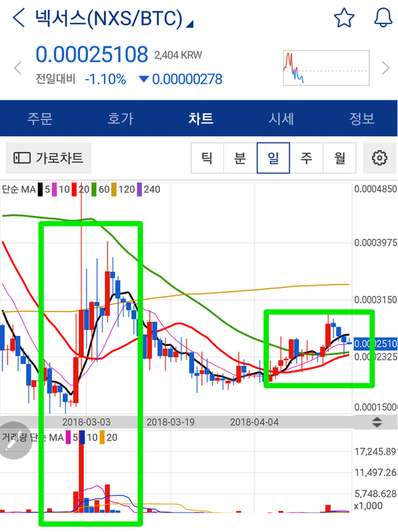This screenshot has height=532, width=398.
Task: Tap the purple MA 240 legend swatch
Action: (139, 189)
